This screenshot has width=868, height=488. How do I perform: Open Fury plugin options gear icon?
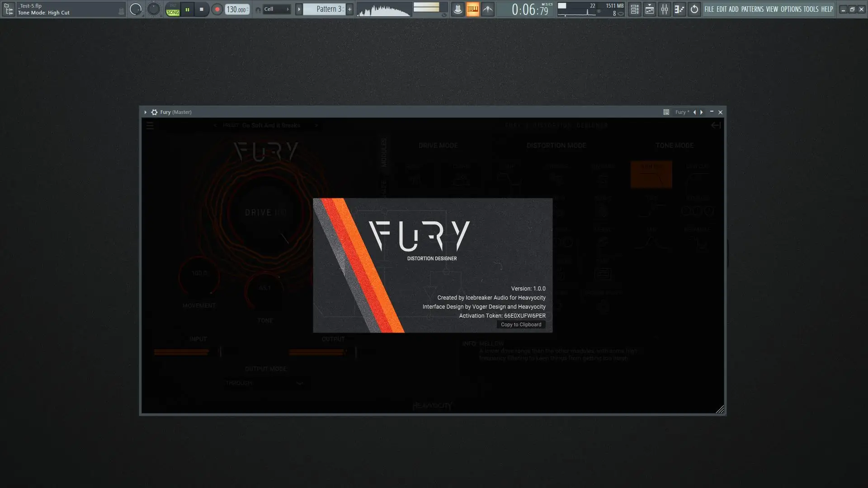154,112
